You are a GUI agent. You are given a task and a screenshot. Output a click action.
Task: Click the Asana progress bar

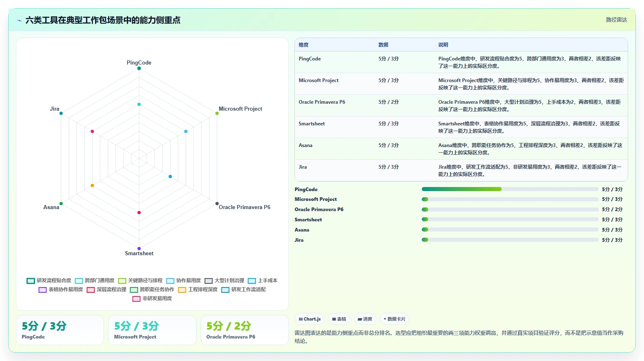510,230
